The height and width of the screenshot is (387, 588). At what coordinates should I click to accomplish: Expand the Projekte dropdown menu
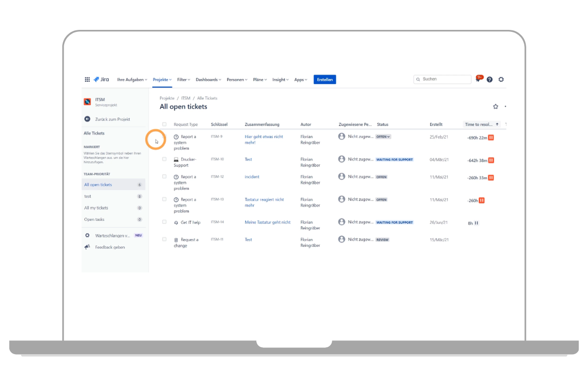coord(162,79)
